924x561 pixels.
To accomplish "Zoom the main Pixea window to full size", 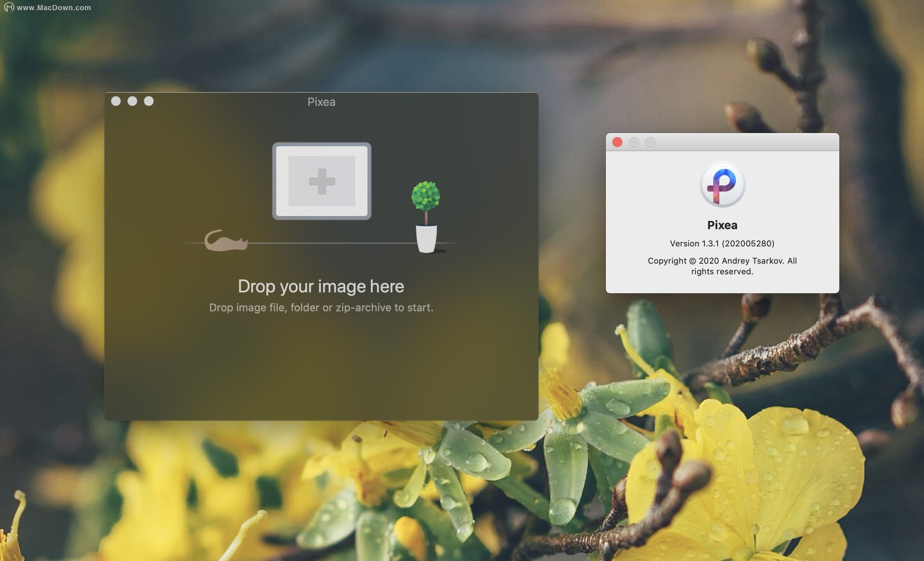I will (x=149, y=101).
